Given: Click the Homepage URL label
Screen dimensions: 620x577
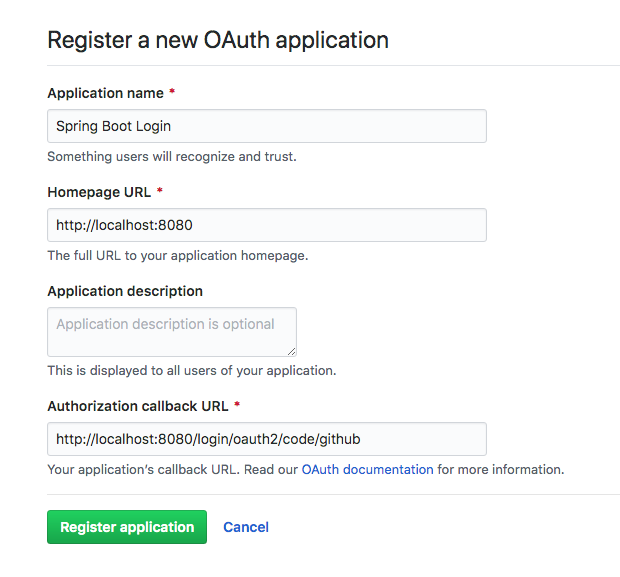Looking at the screenshot, I should click(x=99, y=192).
